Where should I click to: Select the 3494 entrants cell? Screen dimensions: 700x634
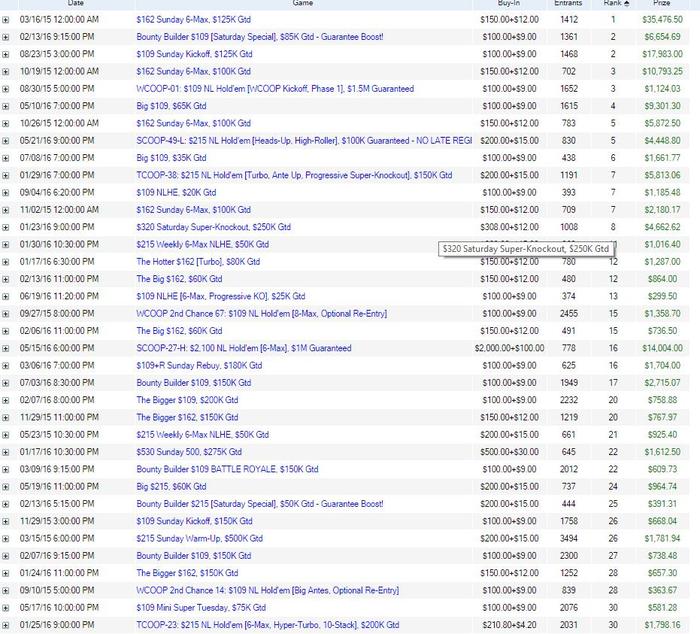click(x=569, y=539)
